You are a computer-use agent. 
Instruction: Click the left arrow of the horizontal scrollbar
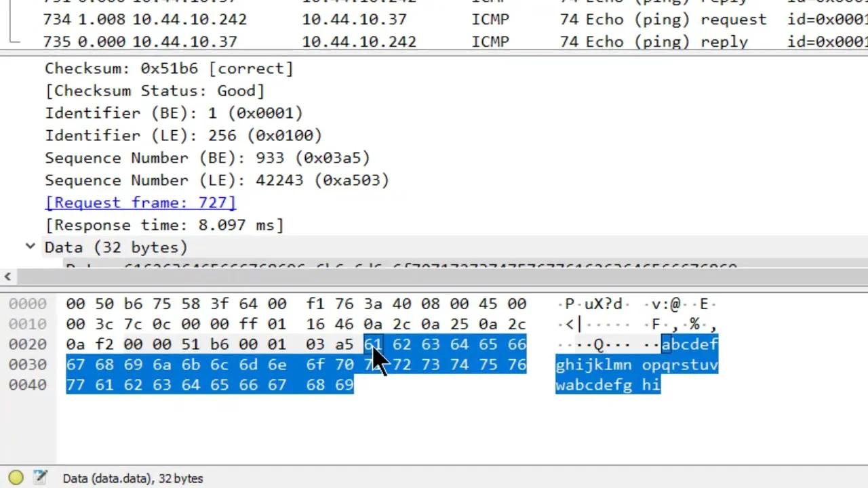coord(7,277)
